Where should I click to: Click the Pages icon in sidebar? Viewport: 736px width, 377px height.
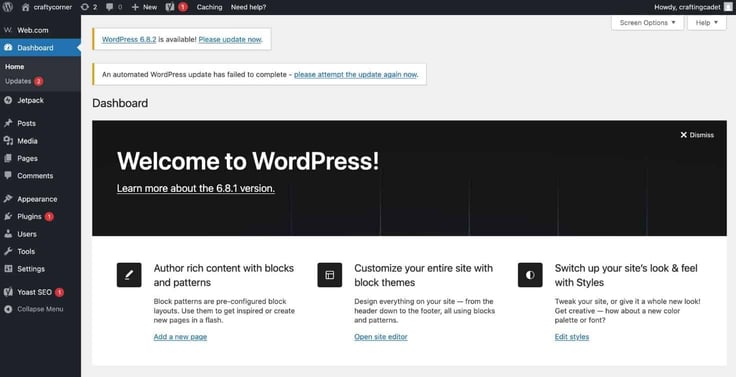pyautogui.click(x=8, y=158)
